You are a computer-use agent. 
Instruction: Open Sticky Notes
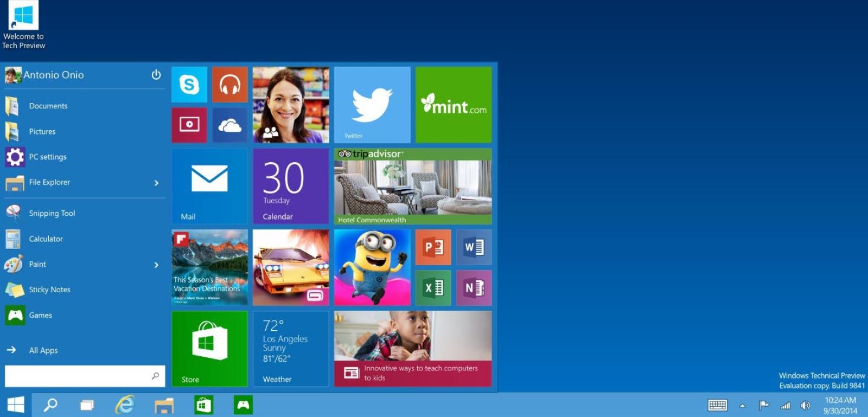click(x=85, y=290)
